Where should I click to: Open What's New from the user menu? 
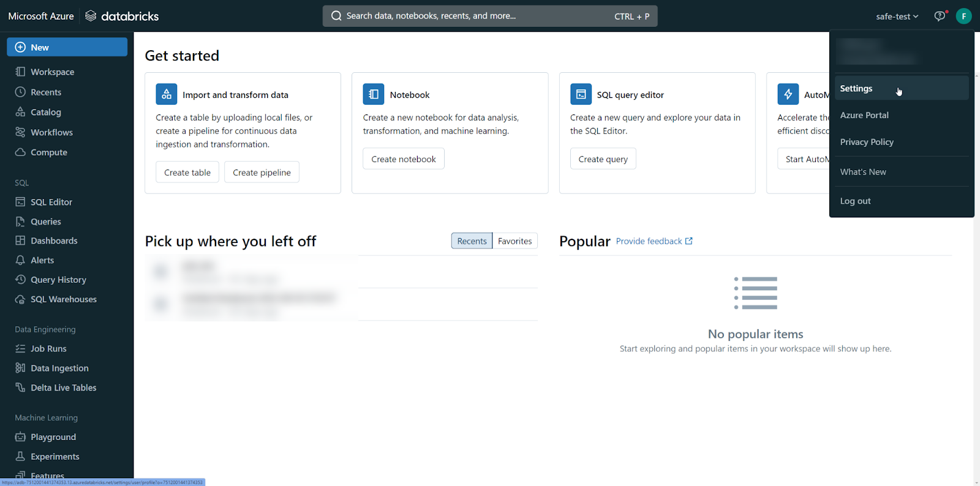pos(902,172)
